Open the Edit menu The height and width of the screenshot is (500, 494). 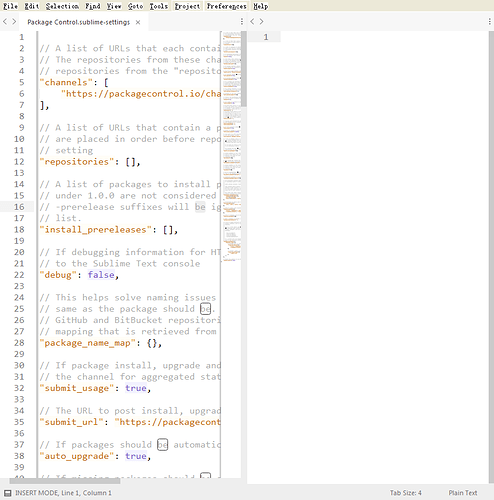tap(32, 6)
